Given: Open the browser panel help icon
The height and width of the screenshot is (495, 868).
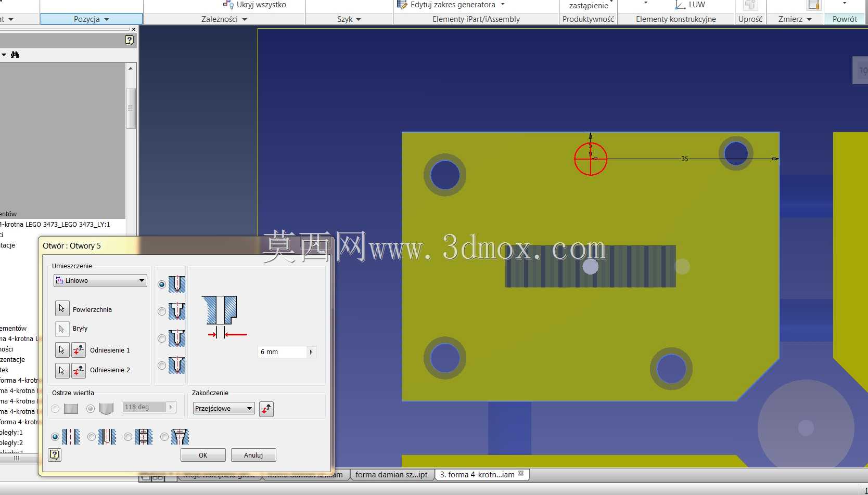Looking at the screenshot, I should 130,40.
